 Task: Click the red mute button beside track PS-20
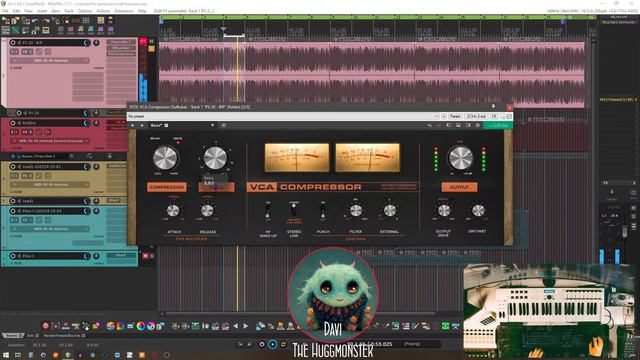pos(143,42)
